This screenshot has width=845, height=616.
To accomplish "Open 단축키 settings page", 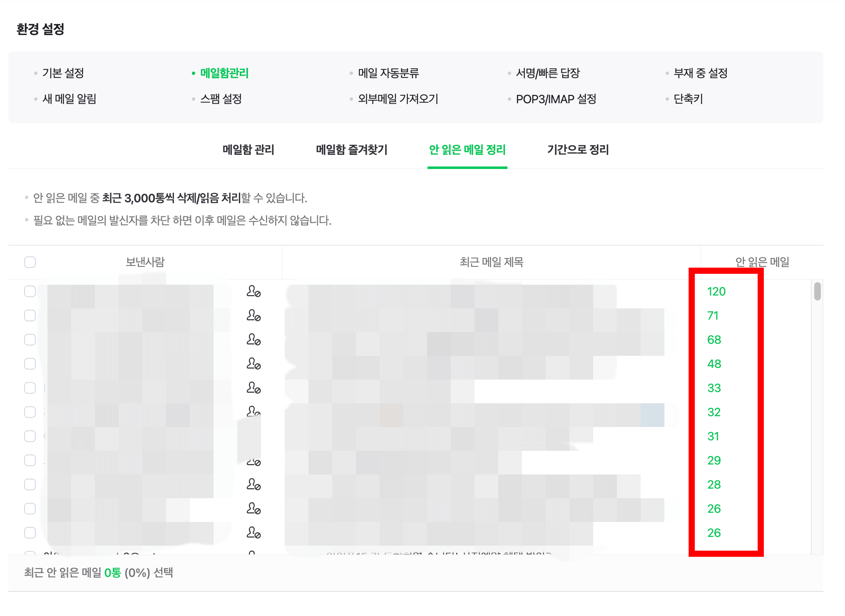I will 688,99.
